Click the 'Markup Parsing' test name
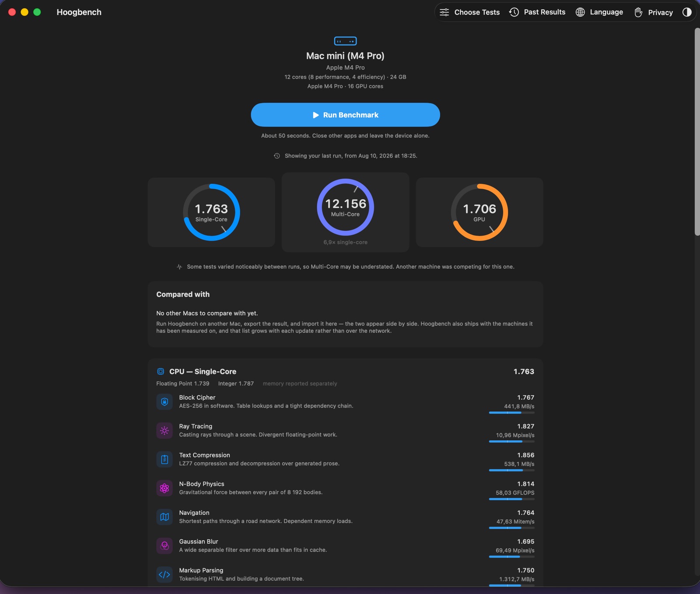Image resolution: width=700 pixels, height=594 pixels. [x=201, y=570]
